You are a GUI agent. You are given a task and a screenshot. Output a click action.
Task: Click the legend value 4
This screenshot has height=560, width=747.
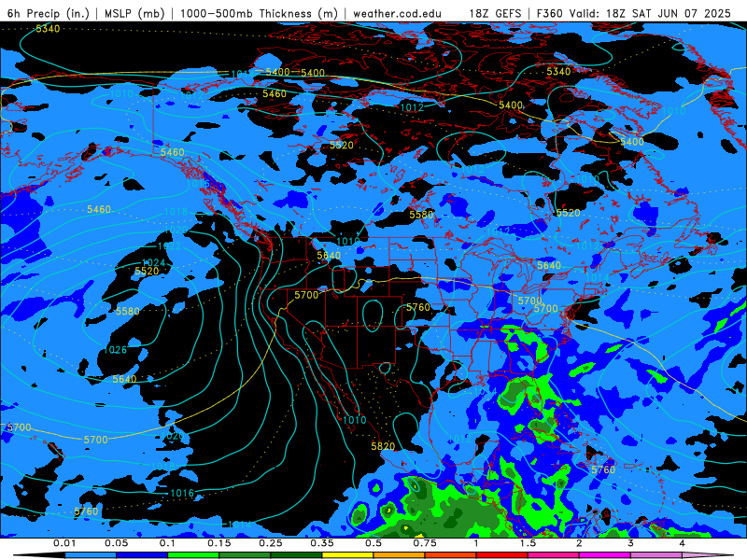[x=682, y=543]
